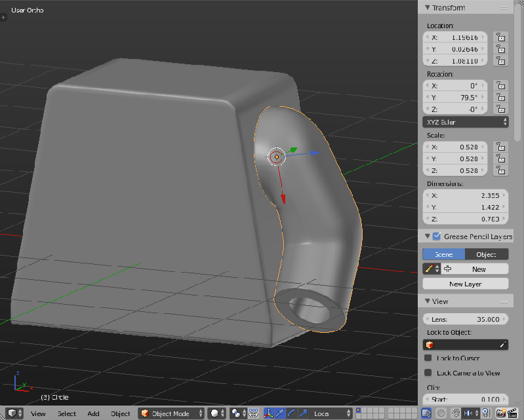Image resolution: width=524 pixels, height=420 pixels.
Task: Edit Lens value 35.000
Action: pos(466,319)
